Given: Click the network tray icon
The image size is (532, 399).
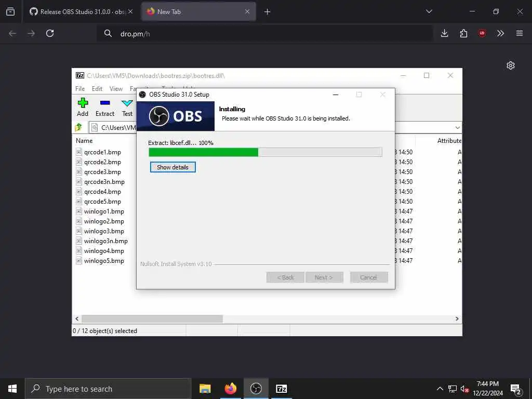Looking at the screenshot, I should (x=453, y=389).
